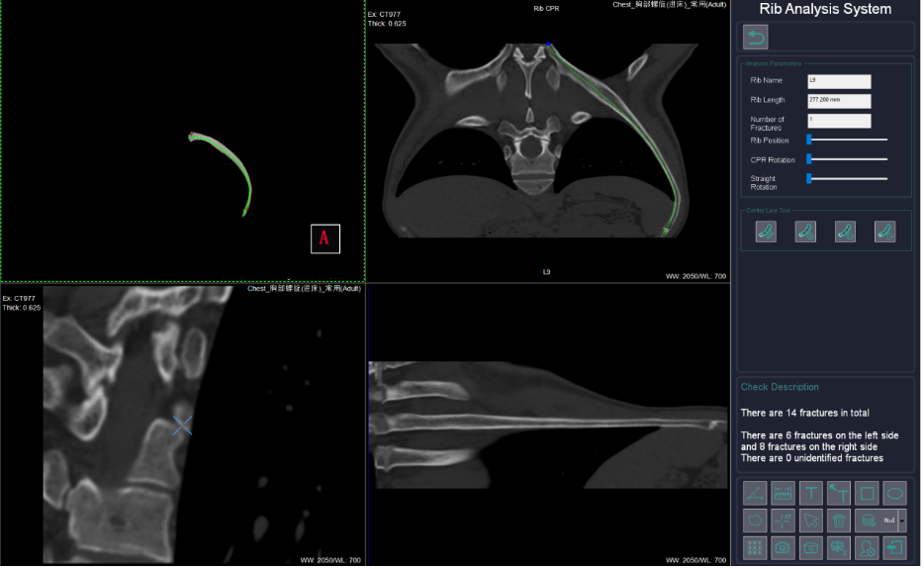Click the Number of Fractures field

[839, 121]
